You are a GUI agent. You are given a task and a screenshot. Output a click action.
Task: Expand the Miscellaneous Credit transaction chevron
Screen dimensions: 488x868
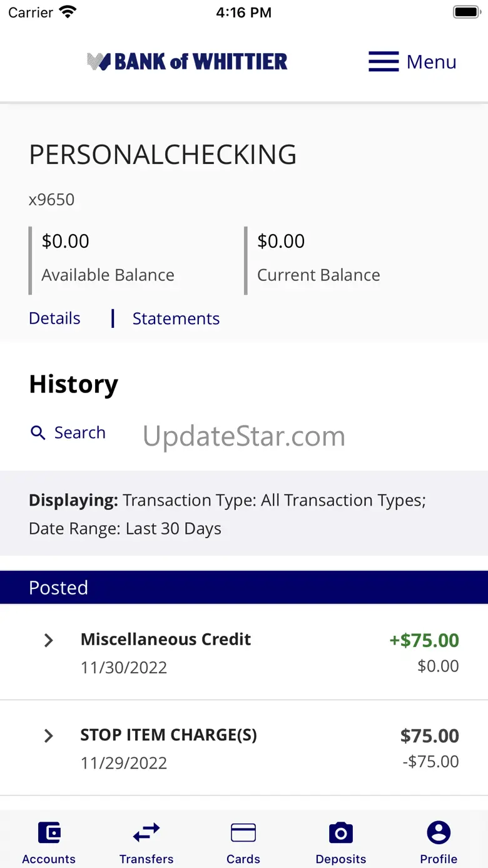click(x=48, y=640)
